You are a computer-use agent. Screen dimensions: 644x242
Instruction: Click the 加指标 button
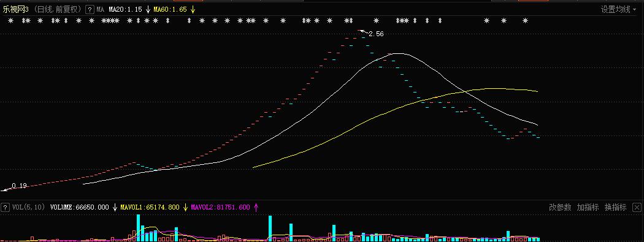(588, 207)
